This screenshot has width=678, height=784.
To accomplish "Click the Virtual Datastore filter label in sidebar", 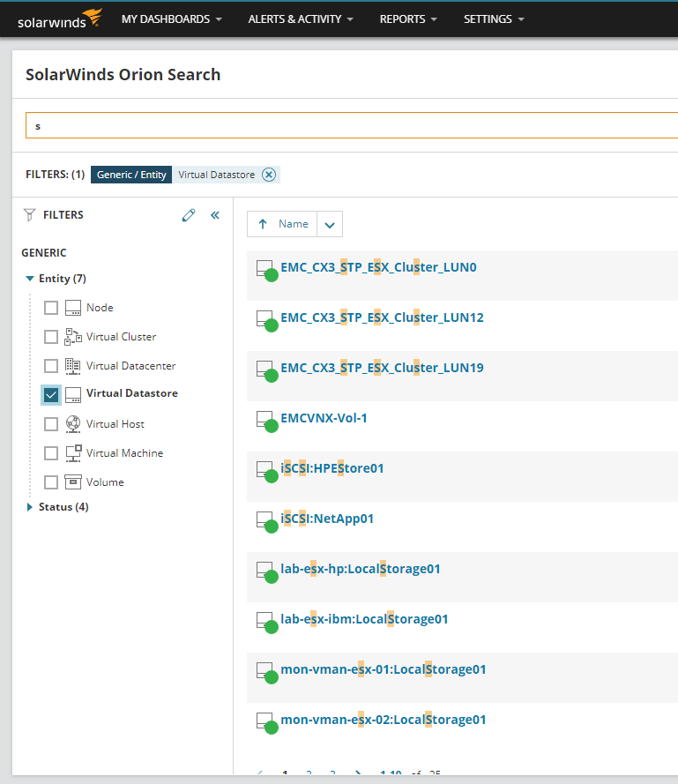I will (132, 393).
